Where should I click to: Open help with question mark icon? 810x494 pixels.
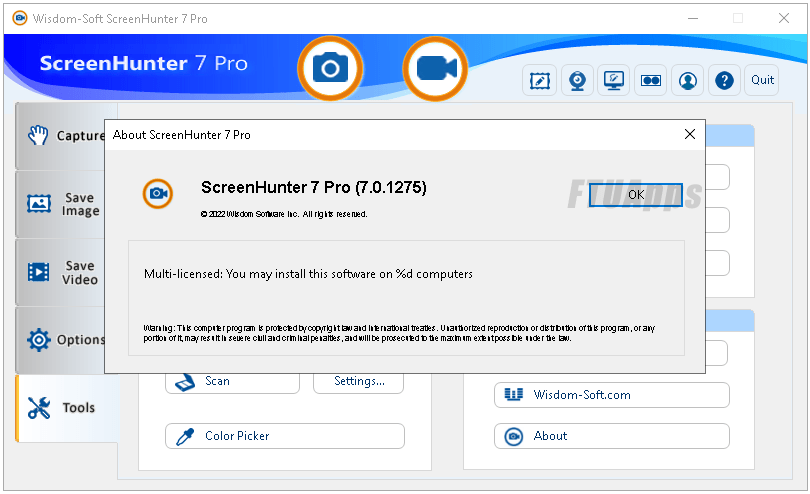click(x=724, y=80)
